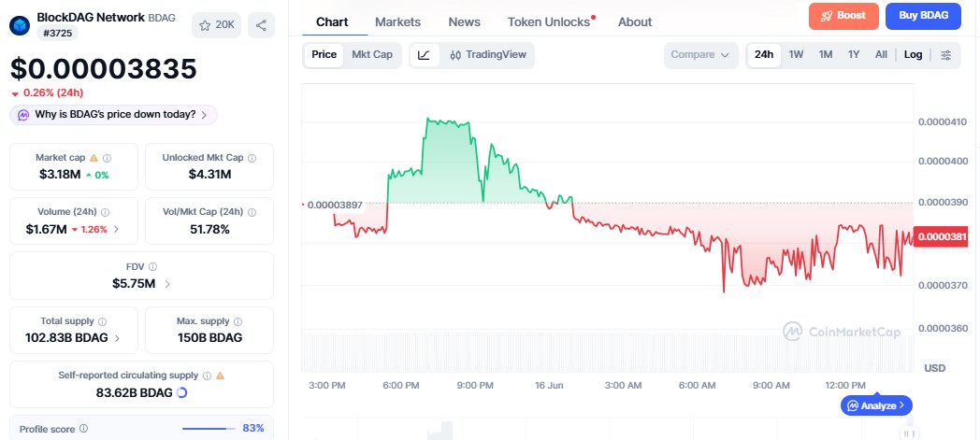Viewport: 980px width, 440px height.
Task: Click the Boost button
Action: [843, 16]
